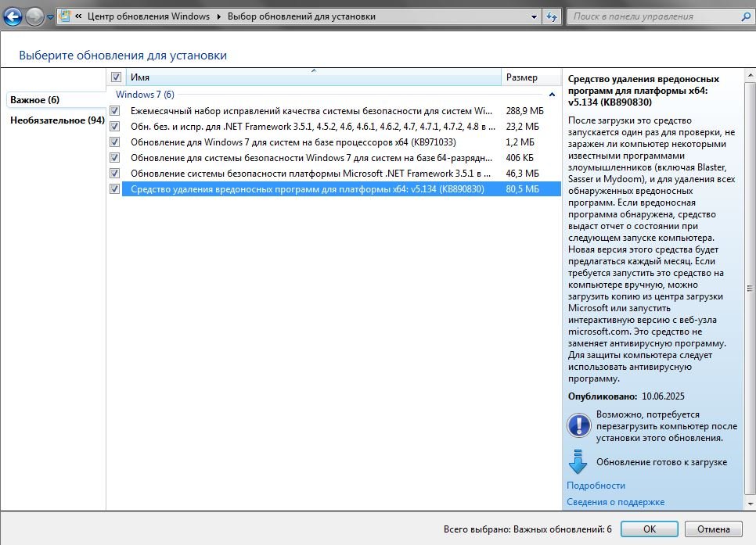The width and height of the screenshot is (756, 545).
Task: Confirm selection with the OK button
Action: pos(649,529)
